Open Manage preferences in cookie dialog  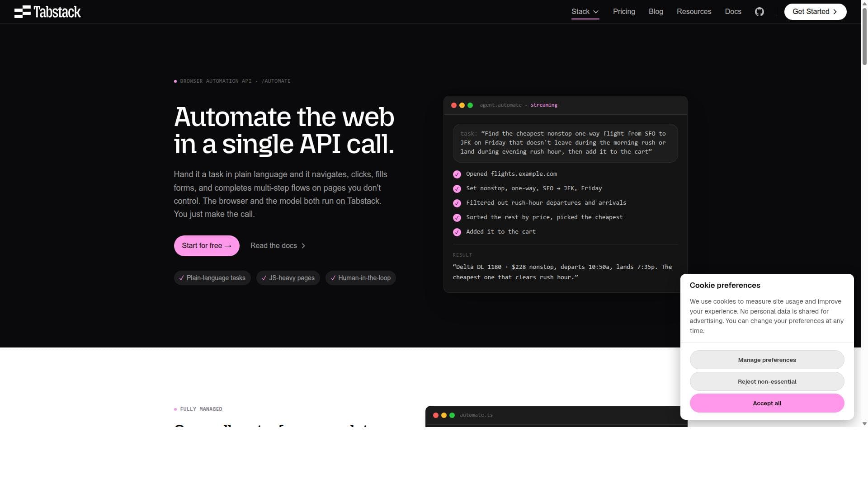pos(767,360)
